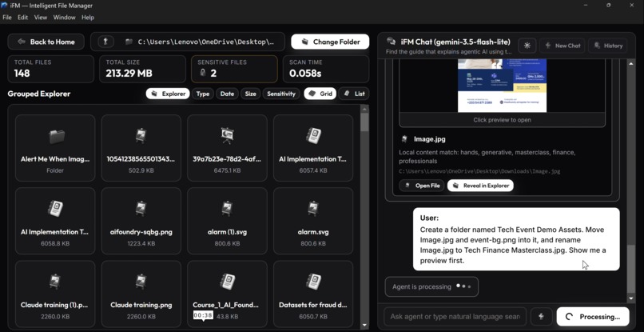Open the chat History
Image resolution: width=644 pixels, height=332 pixels.
[x=608, y=46]
